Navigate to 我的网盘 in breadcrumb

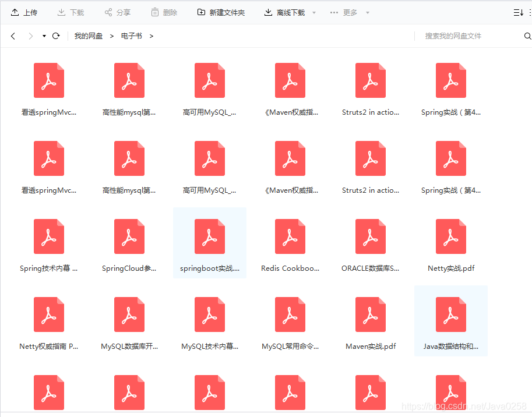[88, 36]
